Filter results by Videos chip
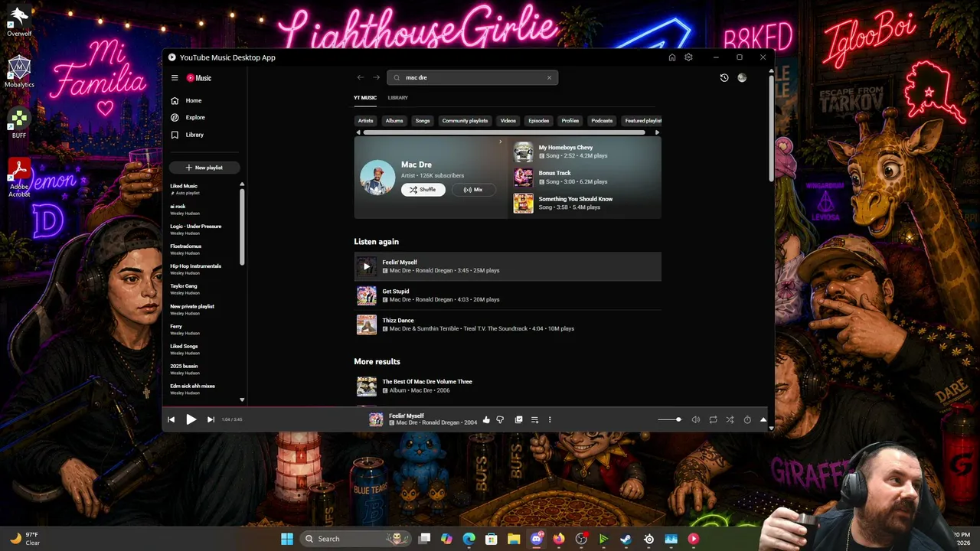 [508, 121]
